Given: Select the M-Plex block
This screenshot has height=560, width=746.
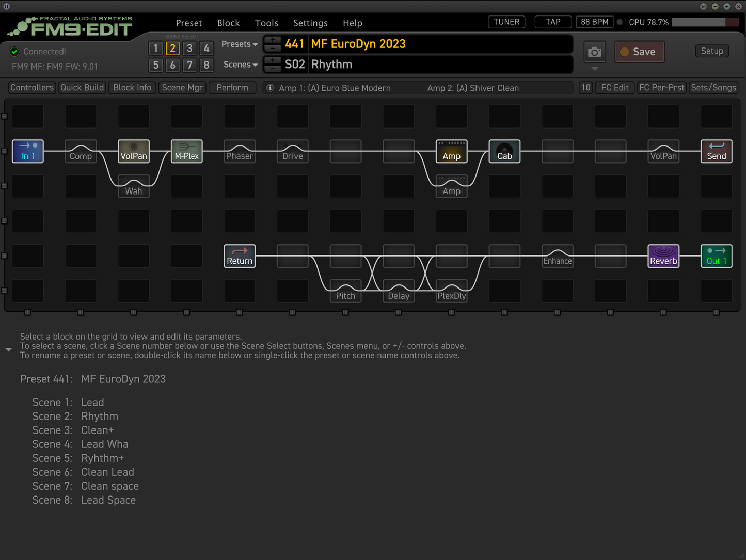Looking at the screenshot, I should pos(186,151).
